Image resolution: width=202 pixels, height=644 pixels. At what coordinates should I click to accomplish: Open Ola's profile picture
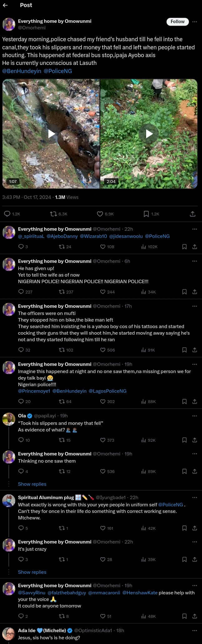pyautogui.click(x=9, y=419)
